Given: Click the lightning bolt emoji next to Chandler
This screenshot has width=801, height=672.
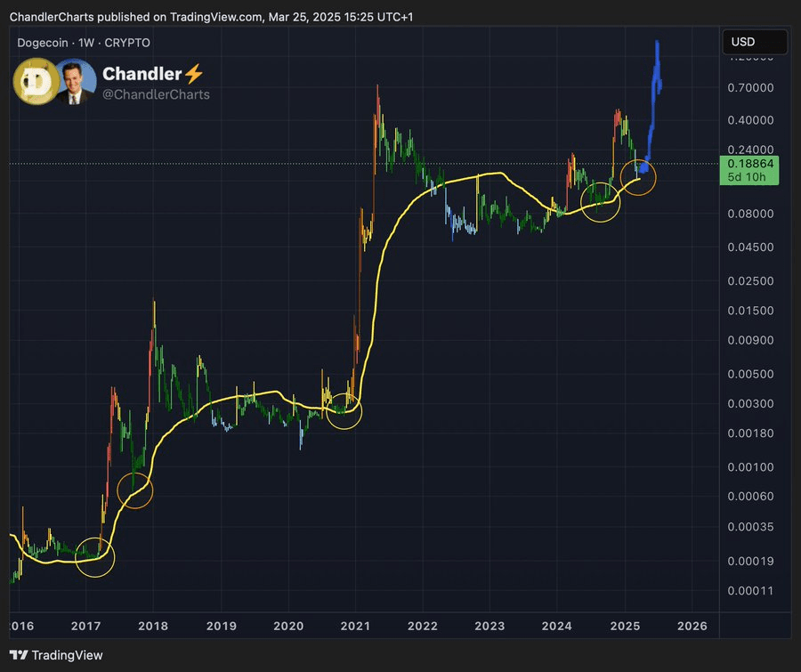Looking at the screenshot, I should (x=194, y=74).
